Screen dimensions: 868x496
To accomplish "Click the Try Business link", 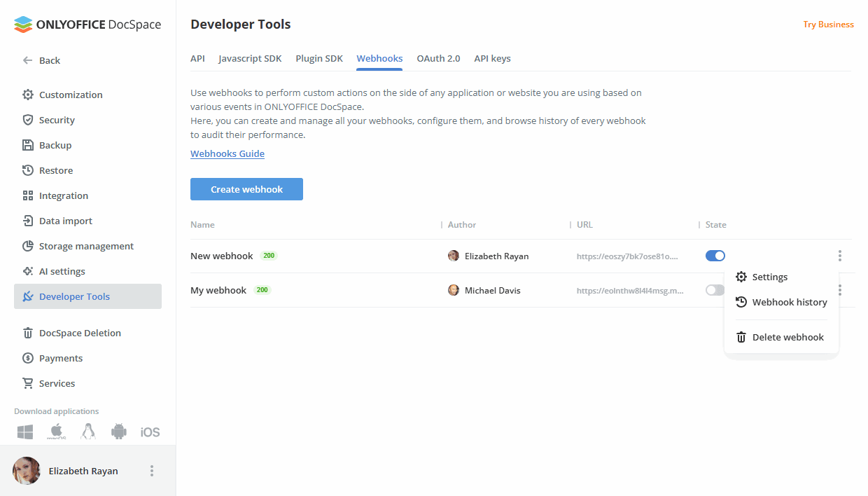I will pyautogui.click(x=828, y=24).
